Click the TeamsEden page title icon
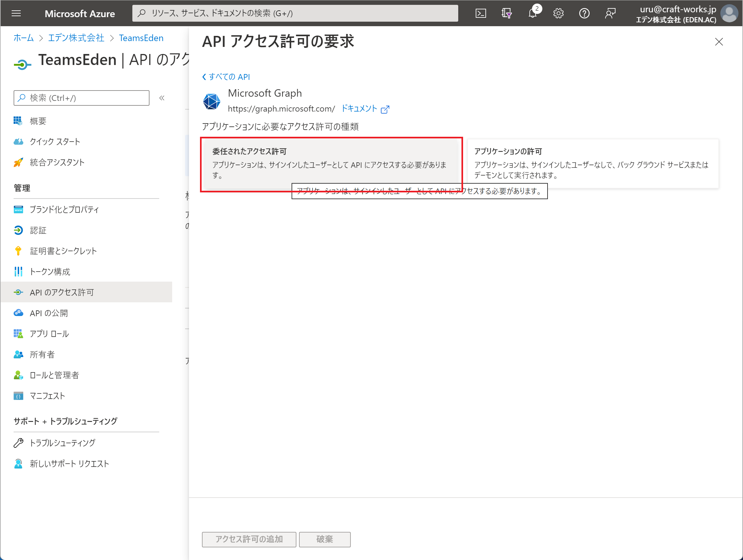Screen dimensions: 743x560 coord(23,64)
